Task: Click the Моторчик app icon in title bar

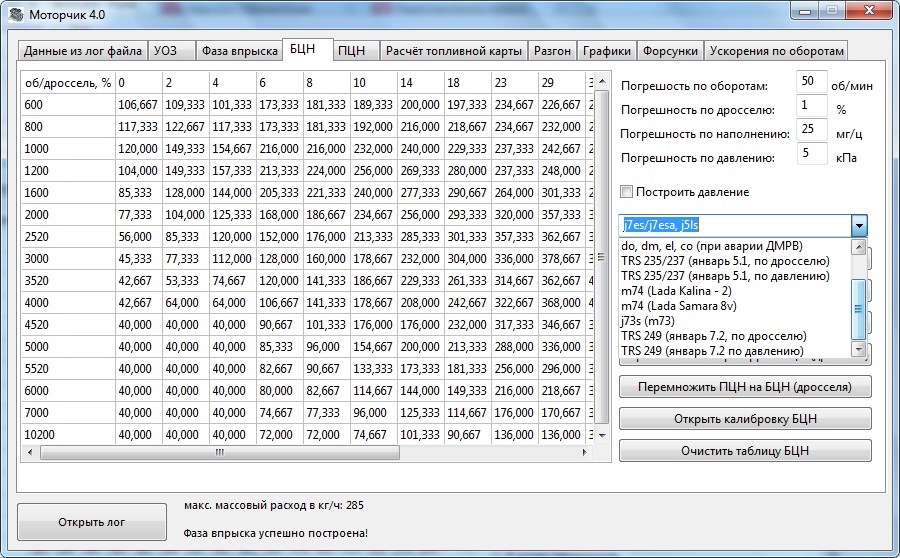Action: (x=16, y=14)
